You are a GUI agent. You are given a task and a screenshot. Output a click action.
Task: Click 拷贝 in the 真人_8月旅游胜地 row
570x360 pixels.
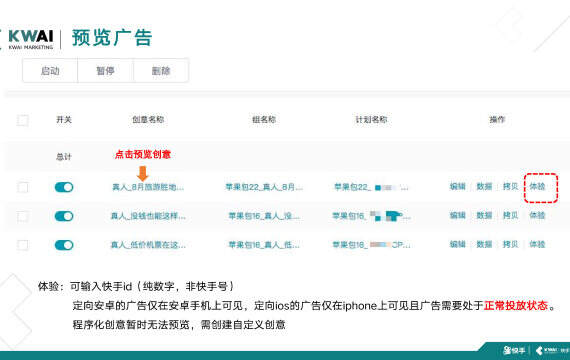coord(510,187)
